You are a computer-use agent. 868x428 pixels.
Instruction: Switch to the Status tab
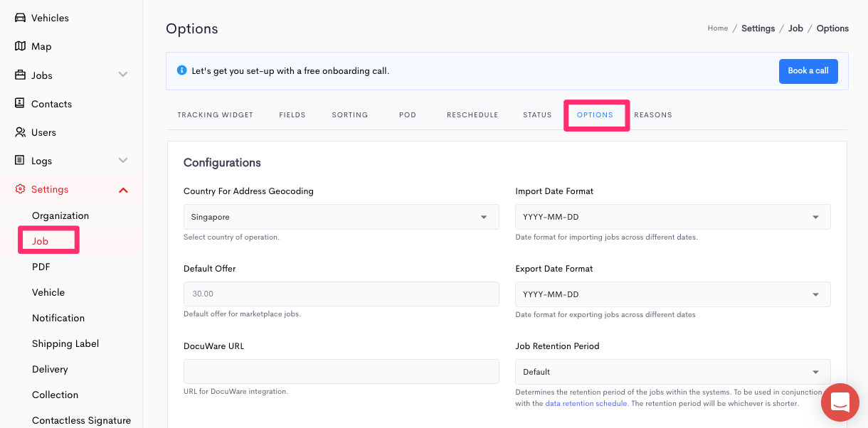[537, 115]
